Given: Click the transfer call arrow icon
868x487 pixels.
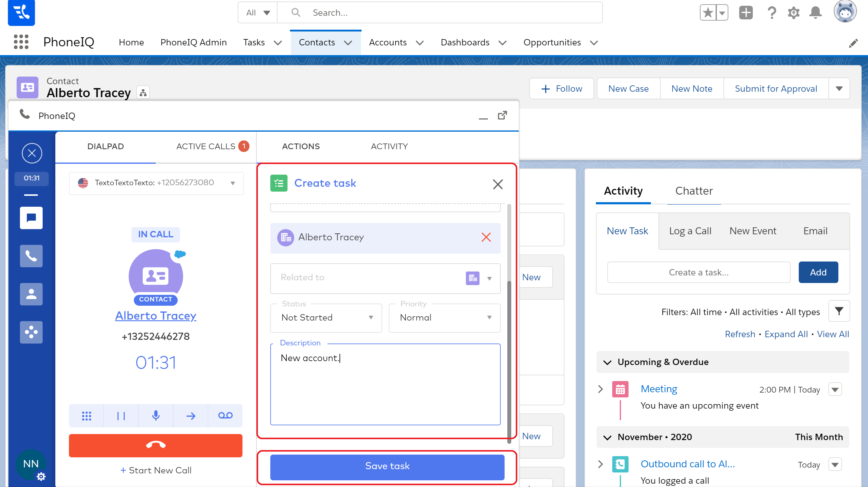Looking at the screenshot, I should point(190,416).
